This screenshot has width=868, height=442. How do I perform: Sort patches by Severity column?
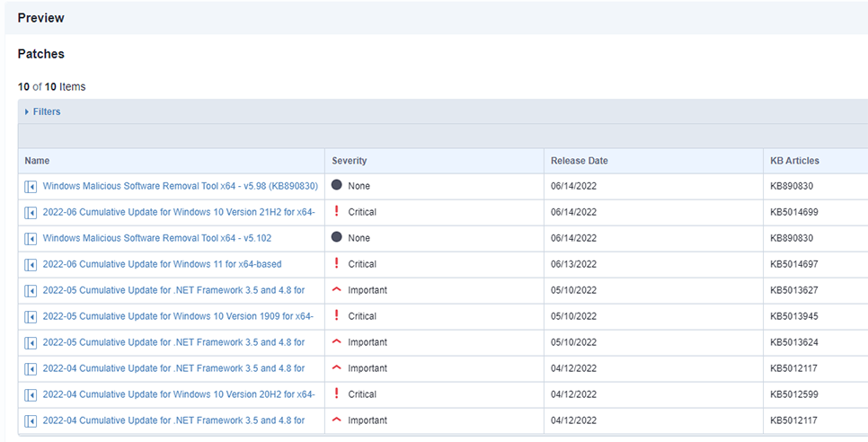point(349,161)
